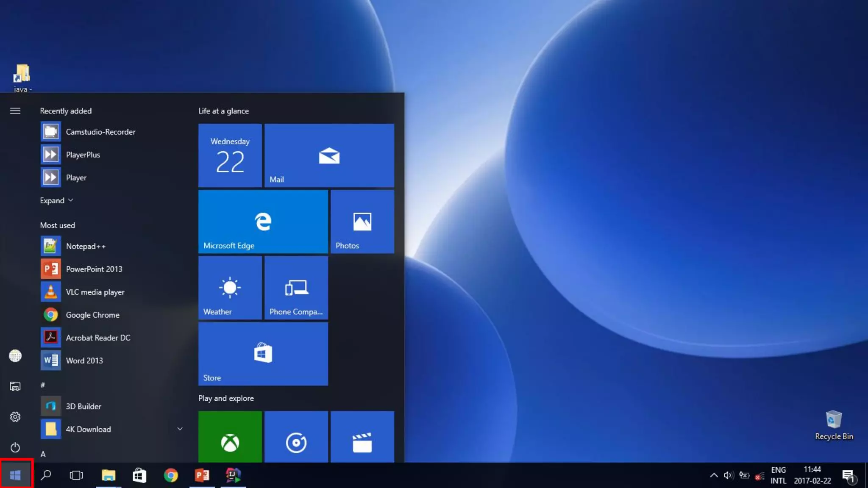
Task: Open VLC media player from list
Action: coord(95,292)
